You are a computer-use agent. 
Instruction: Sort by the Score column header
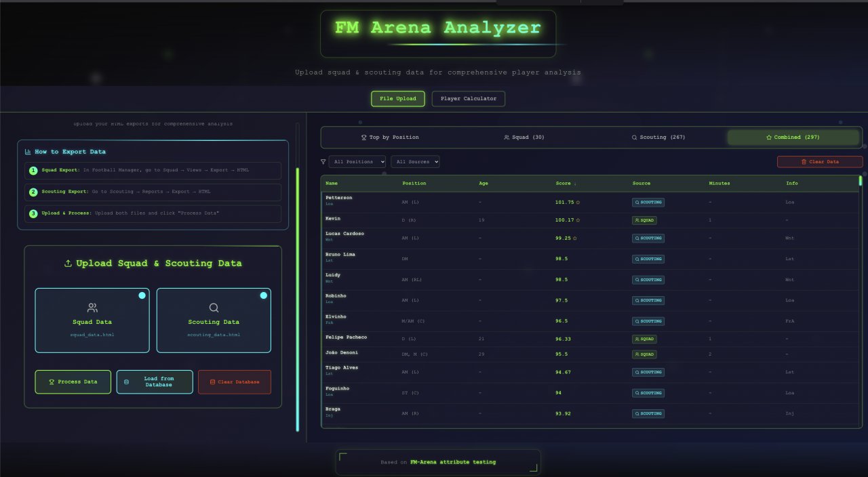click(x=566, y=183)
